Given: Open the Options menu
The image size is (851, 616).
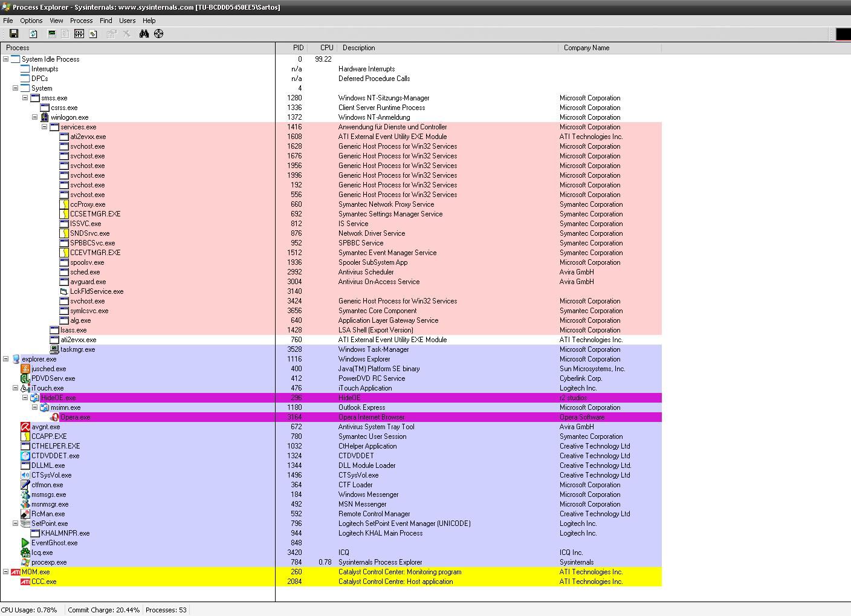Looking at the screenshot, I should [x=31, y=21].
